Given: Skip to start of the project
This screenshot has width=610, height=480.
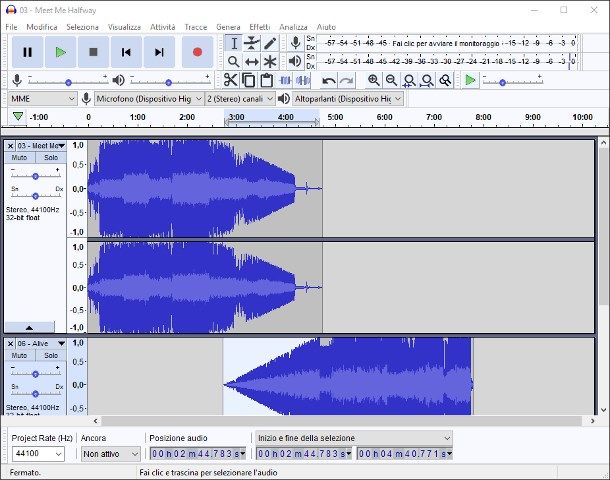Looking at the screenshot, I should tap(126, 52).
